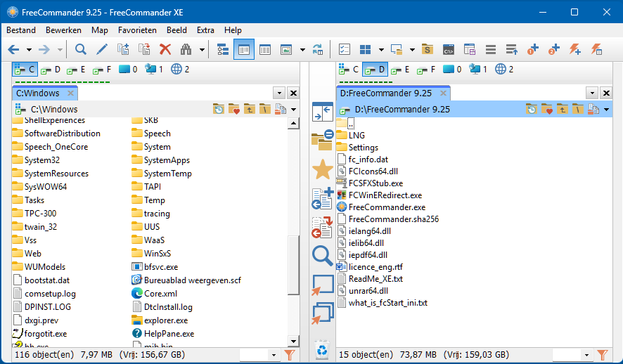
Task: Click the Refresh panels toolbar icon
Action: 318,50
